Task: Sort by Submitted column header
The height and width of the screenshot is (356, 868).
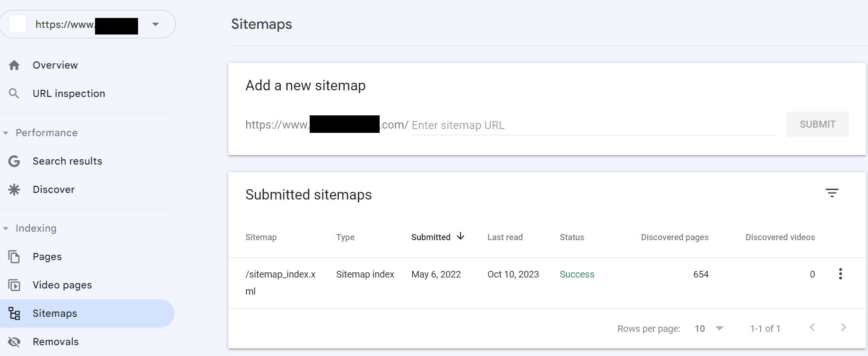Action: [431, 237]
